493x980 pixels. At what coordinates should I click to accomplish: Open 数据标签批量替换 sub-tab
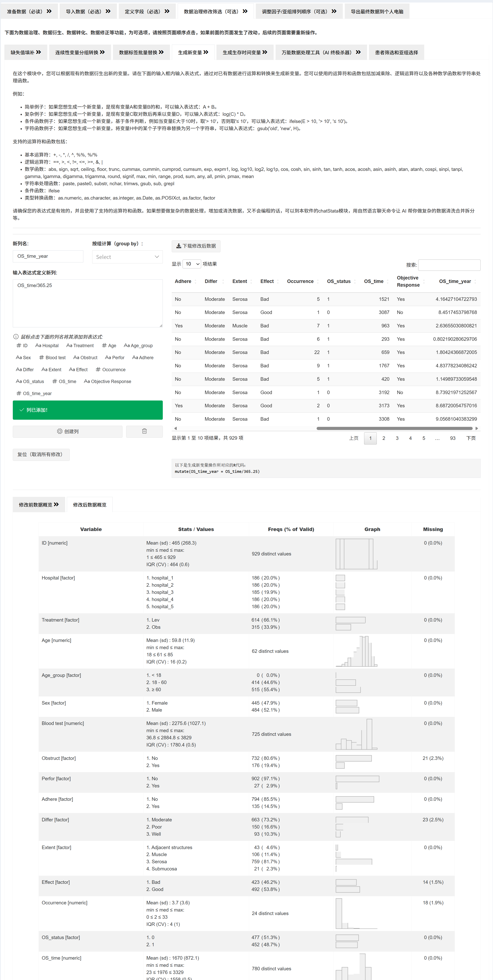(141, 53)
